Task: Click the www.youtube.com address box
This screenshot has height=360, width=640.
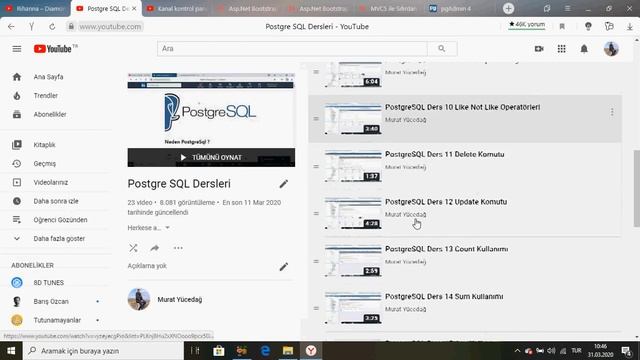Action: pyautogui.click(x=110, y=27)
